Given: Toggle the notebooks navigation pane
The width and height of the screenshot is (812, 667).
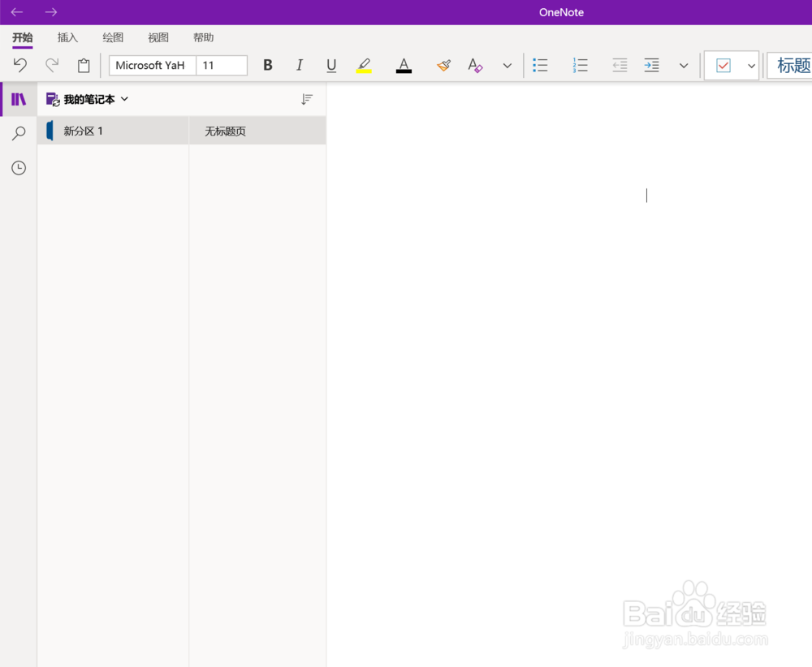Looking at the screenshot, I should coord(19,99).
